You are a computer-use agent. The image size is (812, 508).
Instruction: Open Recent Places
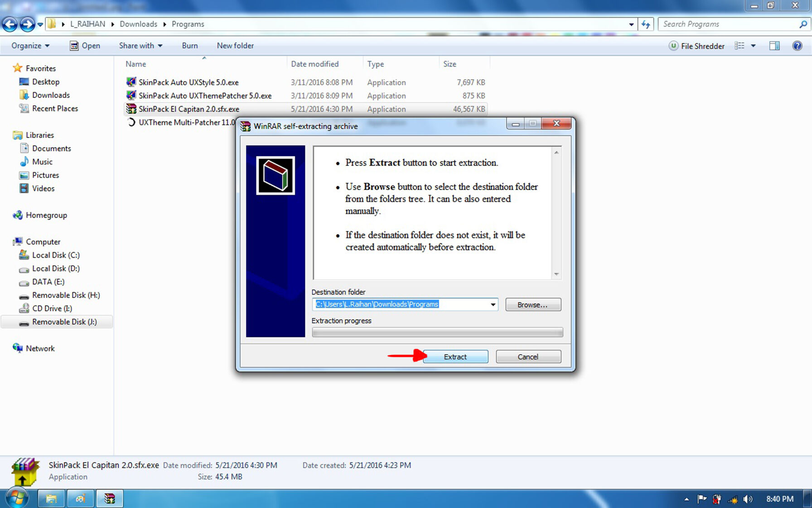tap(55, 108)
